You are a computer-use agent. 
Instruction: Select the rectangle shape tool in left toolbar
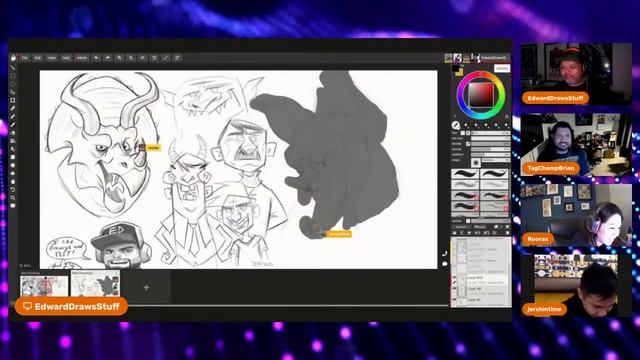[13, 157]
